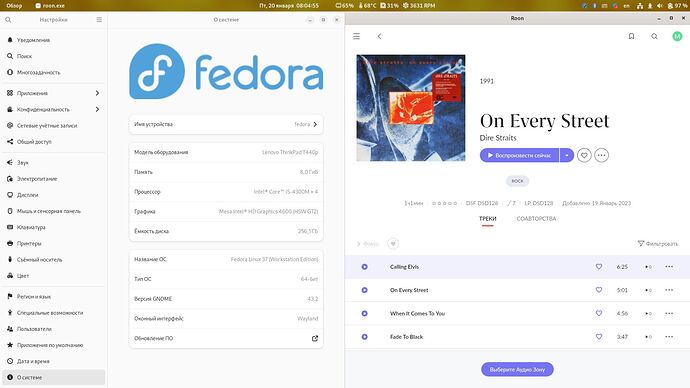Open Displays settings
This screenshot has width=690, height=388.
(54, 195)
